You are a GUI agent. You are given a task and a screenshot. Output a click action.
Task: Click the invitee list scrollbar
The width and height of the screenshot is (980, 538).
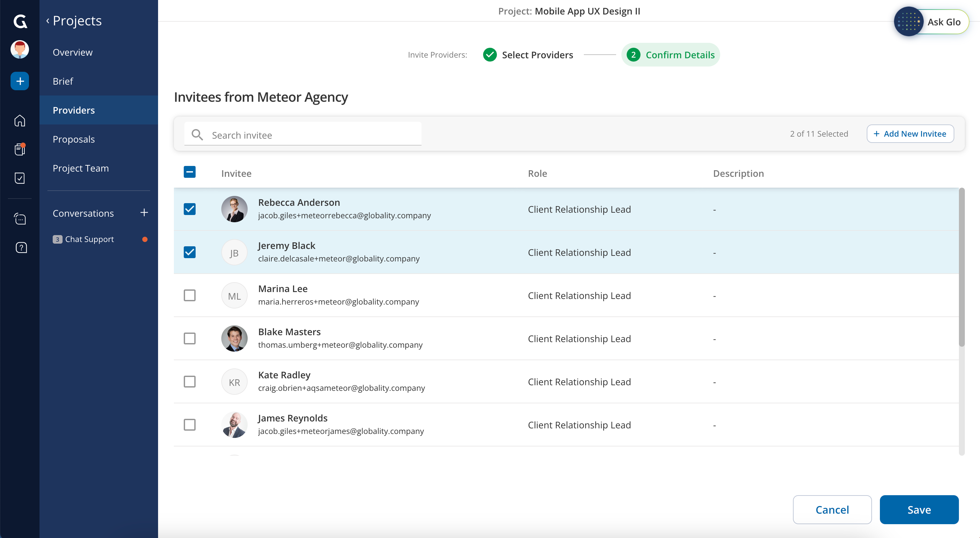pos(961,266)
